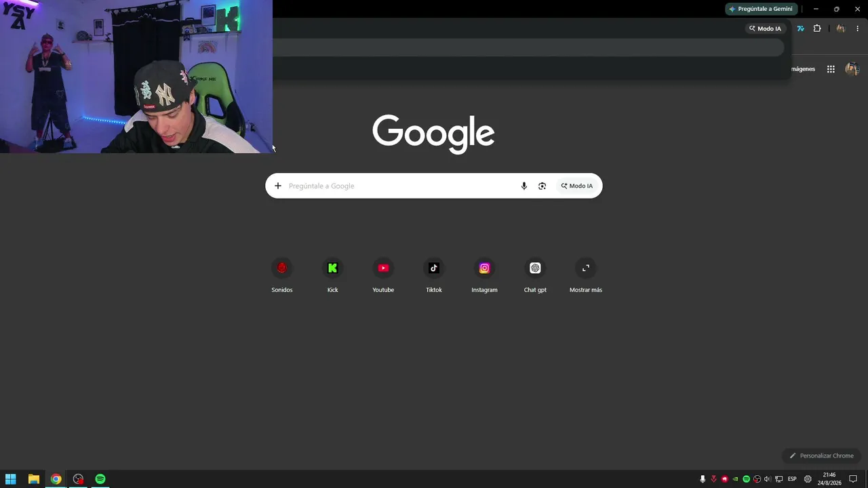Image resolution: width=868 pixels, height=488 pixels.
Task: Open the Youtube shortcut
Action: (383, 274)
